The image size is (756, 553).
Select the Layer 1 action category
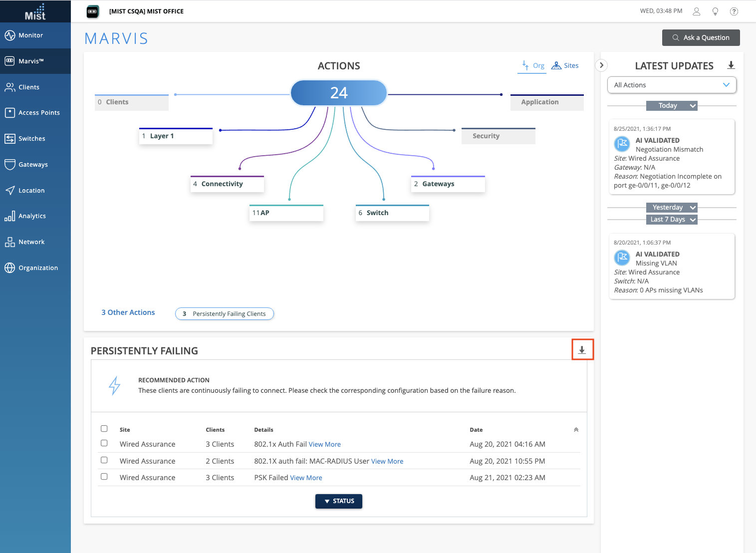[x=176, y=136]
